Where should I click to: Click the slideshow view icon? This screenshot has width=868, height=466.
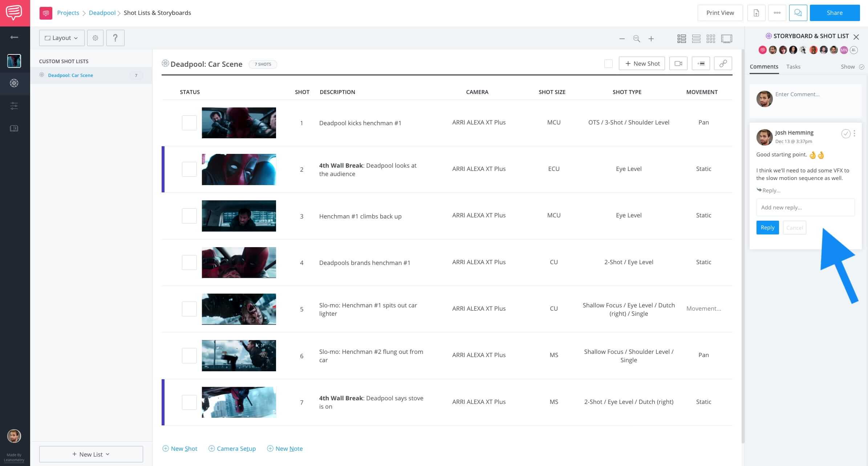tap(726, 38)
